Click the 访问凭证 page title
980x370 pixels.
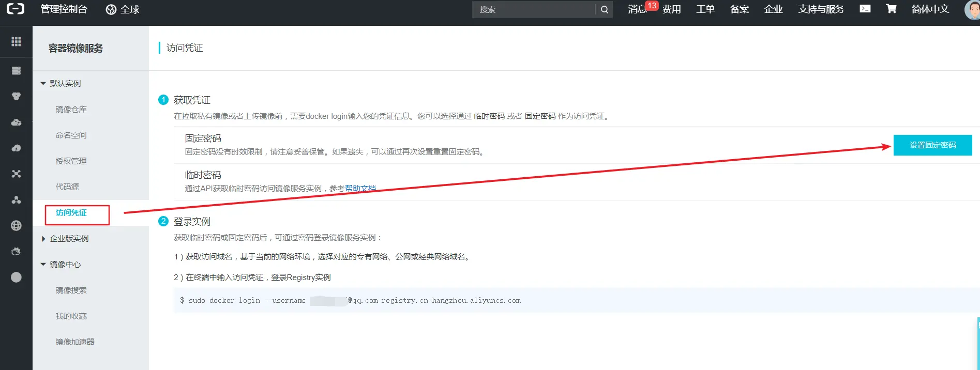[x=185, y=48]
